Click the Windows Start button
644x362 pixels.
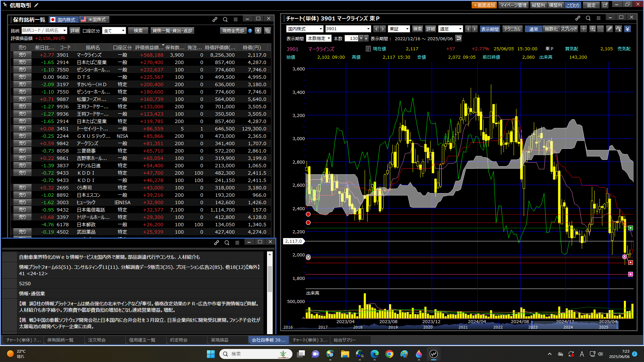click(x=211, y=354)
